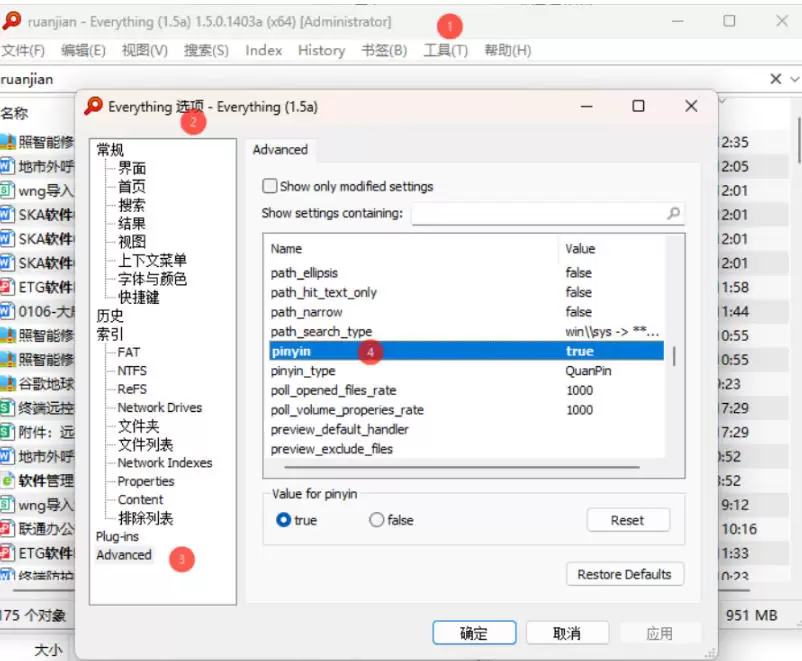Image resolution: width=802 pixels, height=661 pixels.
Task: Open the History menu
Action: [x=321, y=50]
